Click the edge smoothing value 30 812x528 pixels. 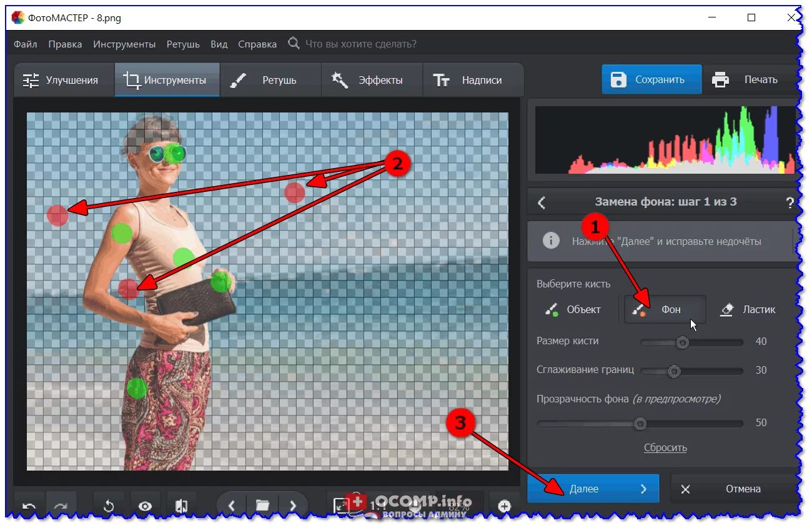pyautogui.click(x=761, y=370)
